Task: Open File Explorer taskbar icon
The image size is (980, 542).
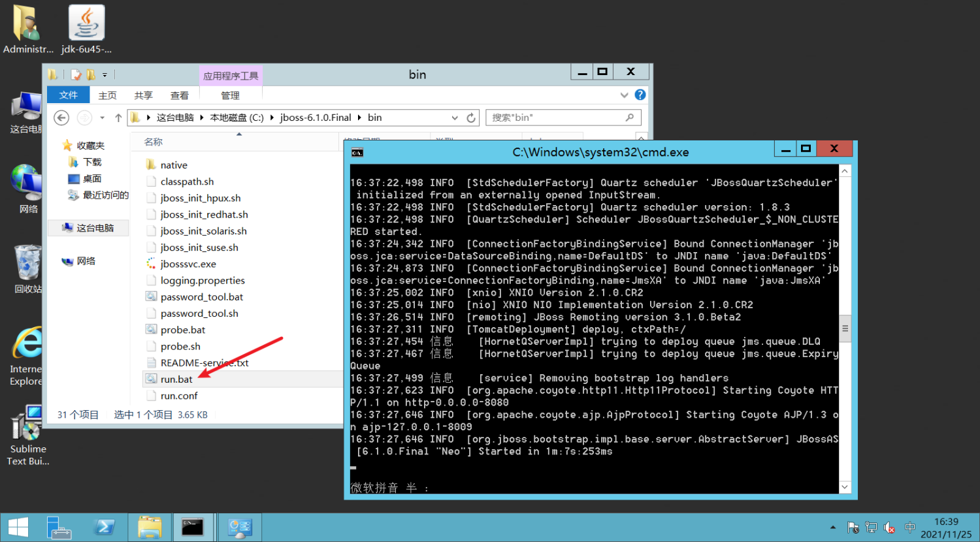Action: coord(150,528)
